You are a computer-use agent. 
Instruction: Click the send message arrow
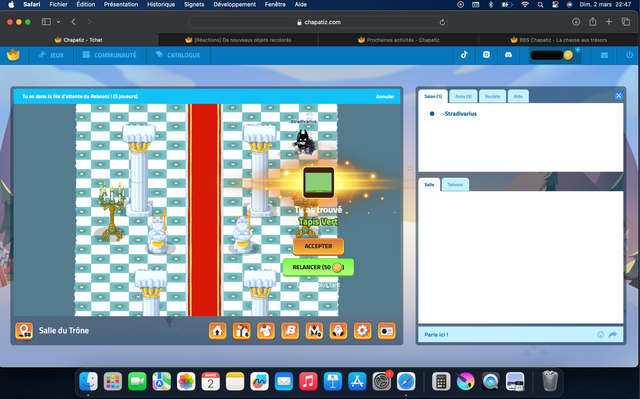613,335
